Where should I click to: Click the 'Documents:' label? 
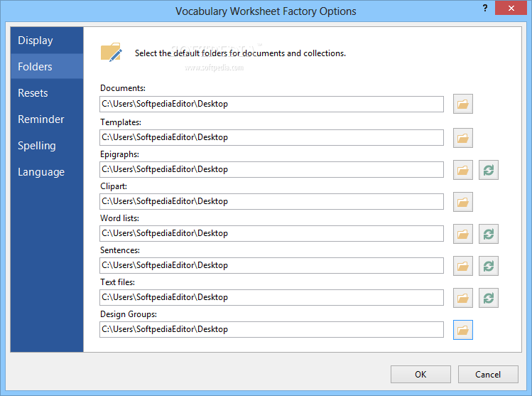click(x=123, y=88)
